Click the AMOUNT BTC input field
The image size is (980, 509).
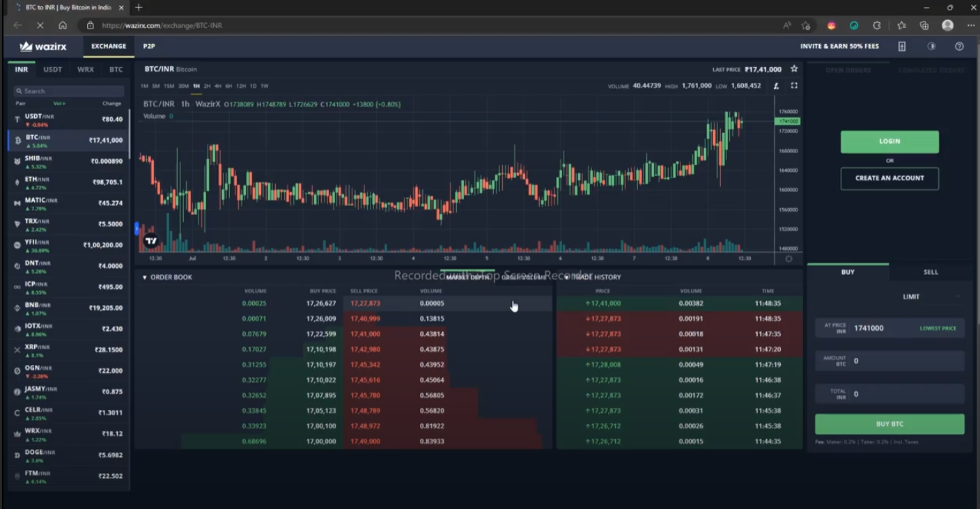click(x=899, y=361)
